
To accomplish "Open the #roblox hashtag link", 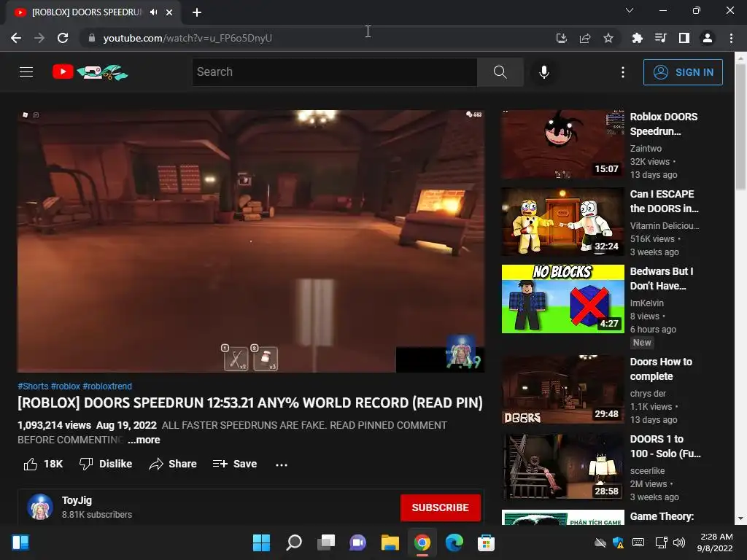I will (66, 386).
